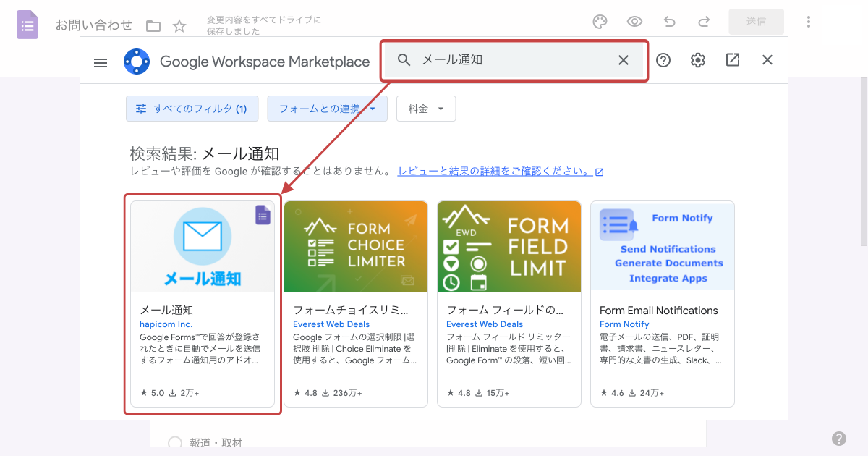
Task: Open the Forms theme palette icon
Action: point(600,22)
